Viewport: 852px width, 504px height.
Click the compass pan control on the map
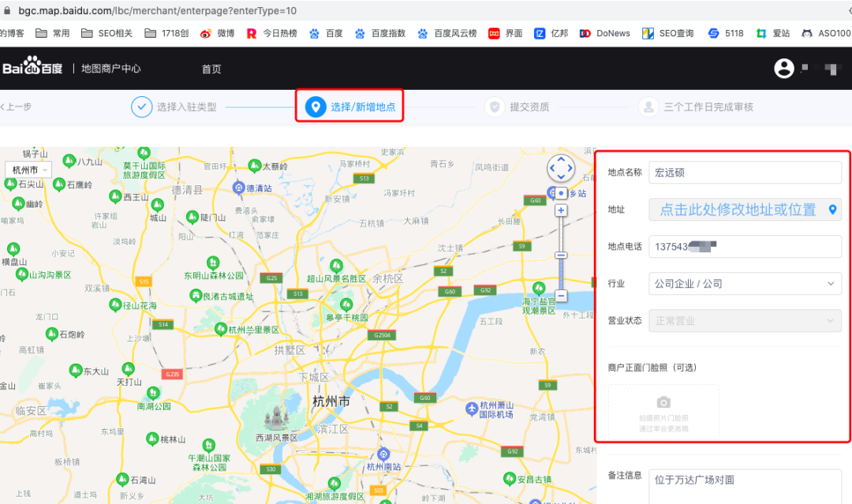coord(561,167)
